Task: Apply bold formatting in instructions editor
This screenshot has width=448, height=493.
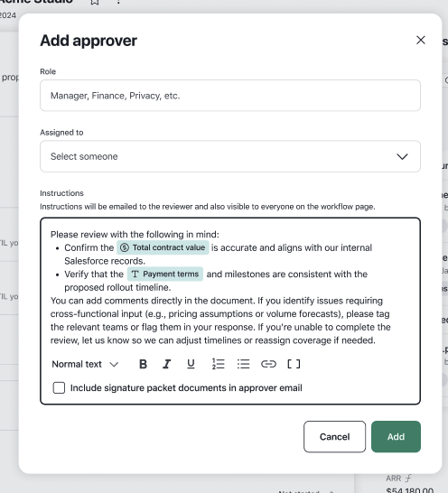Action: [143, 364]
